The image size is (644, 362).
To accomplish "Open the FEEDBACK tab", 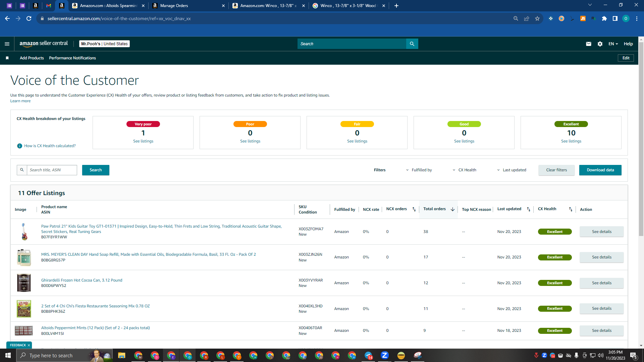I will [x=18, y=345].
